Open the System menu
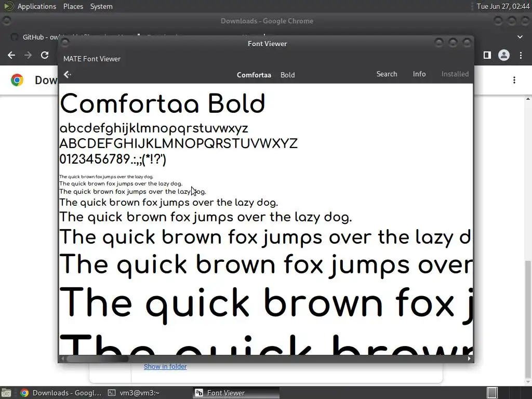Screen dimensions: 532x399 tap(101, 6)
